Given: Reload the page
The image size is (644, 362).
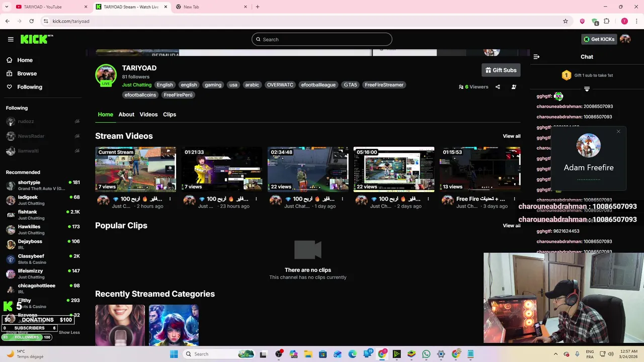Looking at the screenshot, I should (x=31, y=21).
